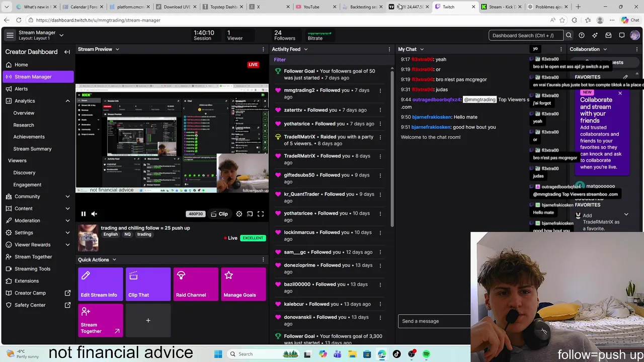Click the Send a message chat field
The image size is (644, 362).
click(x=434, y=321)
